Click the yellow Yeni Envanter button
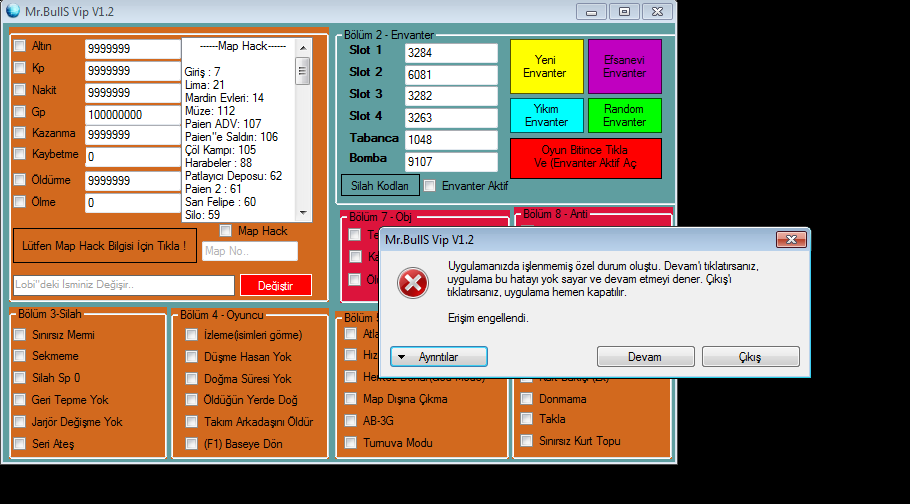Image resolution: width=910 pixels, height=504 pixels. coord(547,66)
